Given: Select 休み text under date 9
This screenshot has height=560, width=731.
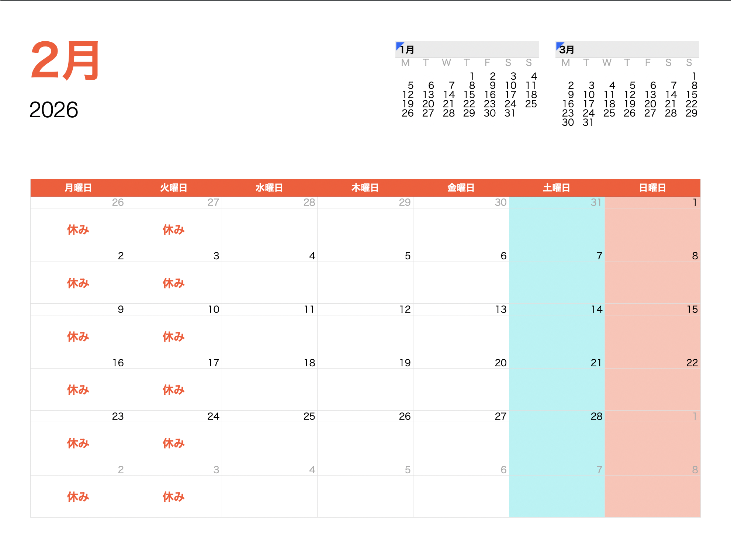Looking at the screenshot, I should (x=78, y=336).
